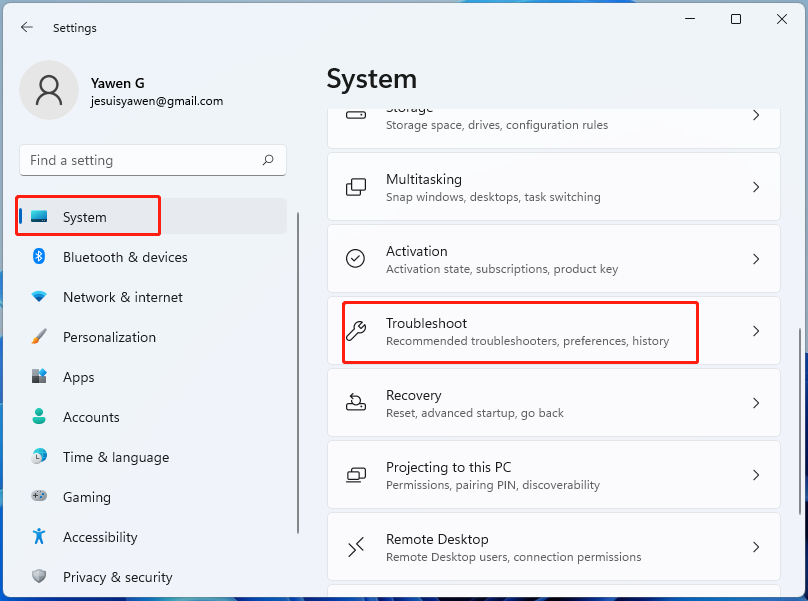Minimize the Settings window
Screen dimensions: 808x601
click(690, 19)
